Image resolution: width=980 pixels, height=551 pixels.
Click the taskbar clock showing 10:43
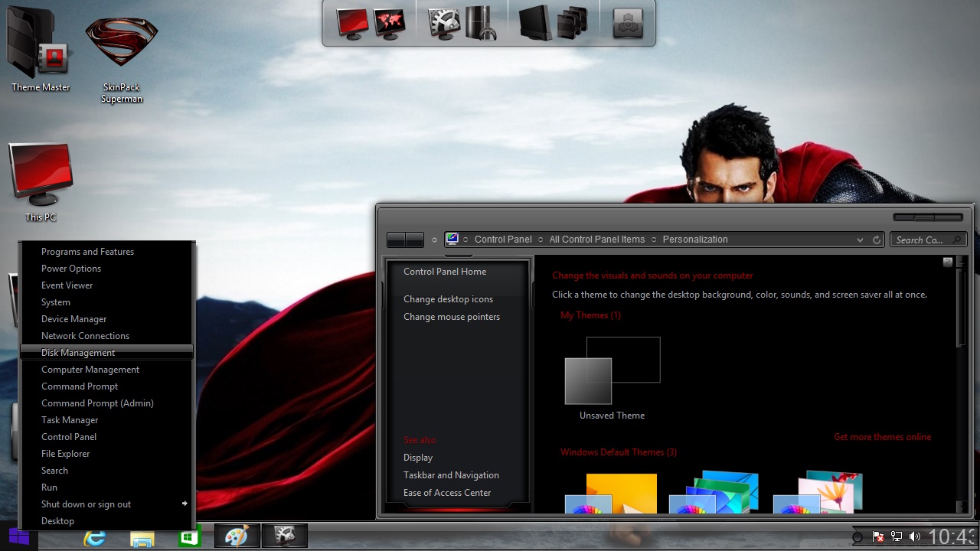pos(953,537)
